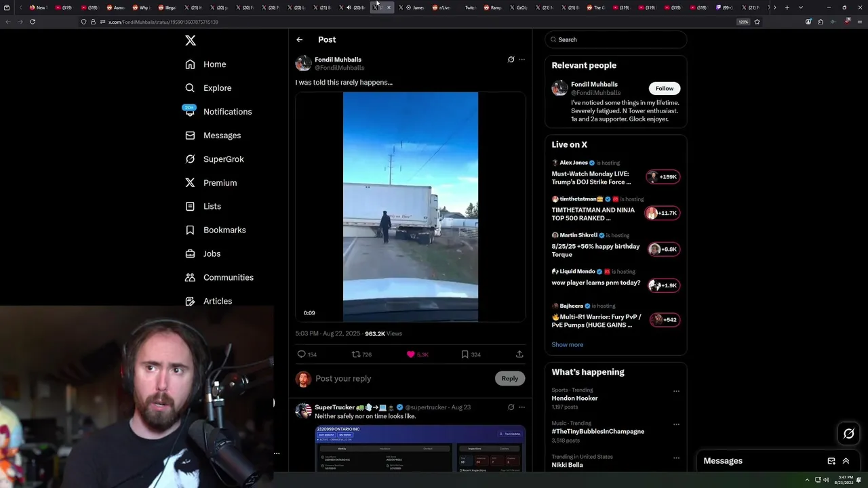Image resolution: width=868 pixels, height=488 pixels.
Task: Click the browser back button
Action: (8, 22)
